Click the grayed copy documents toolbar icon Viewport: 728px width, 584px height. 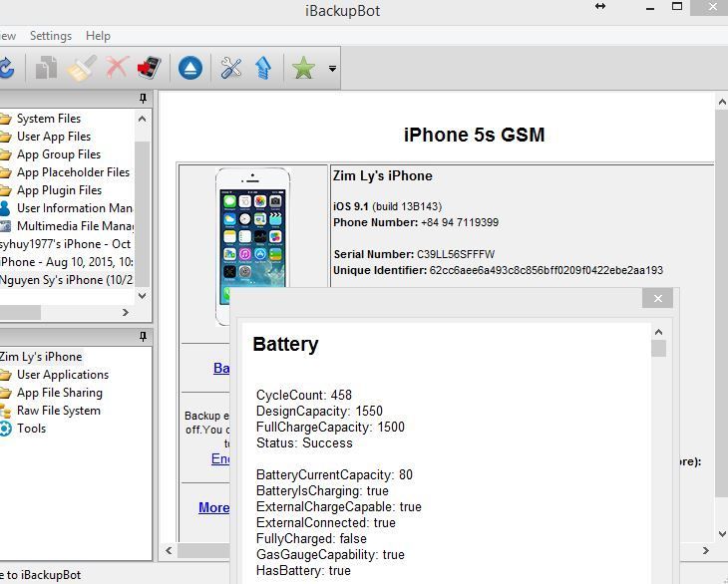[46, 68]
